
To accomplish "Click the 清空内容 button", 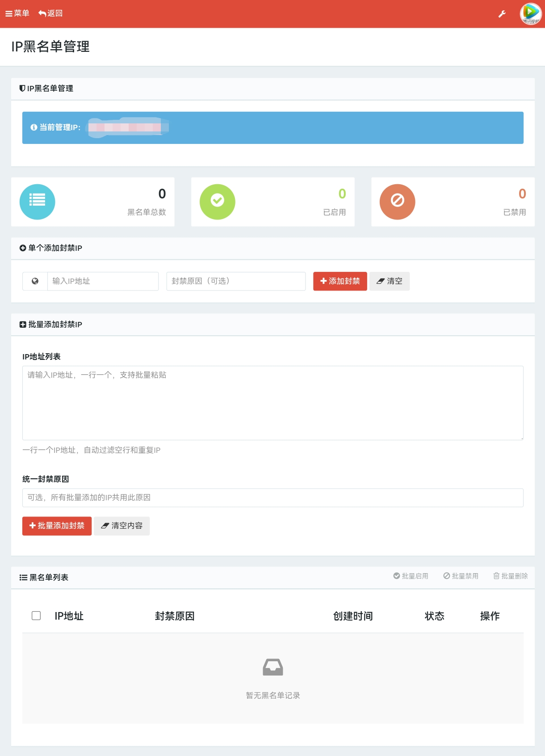I will (122, 526).
